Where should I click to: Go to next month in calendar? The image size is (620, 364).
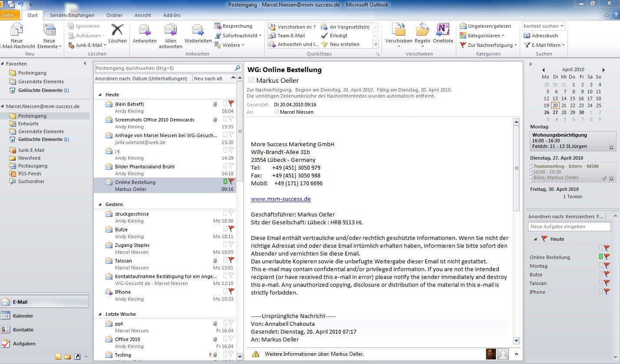(604, 70)
